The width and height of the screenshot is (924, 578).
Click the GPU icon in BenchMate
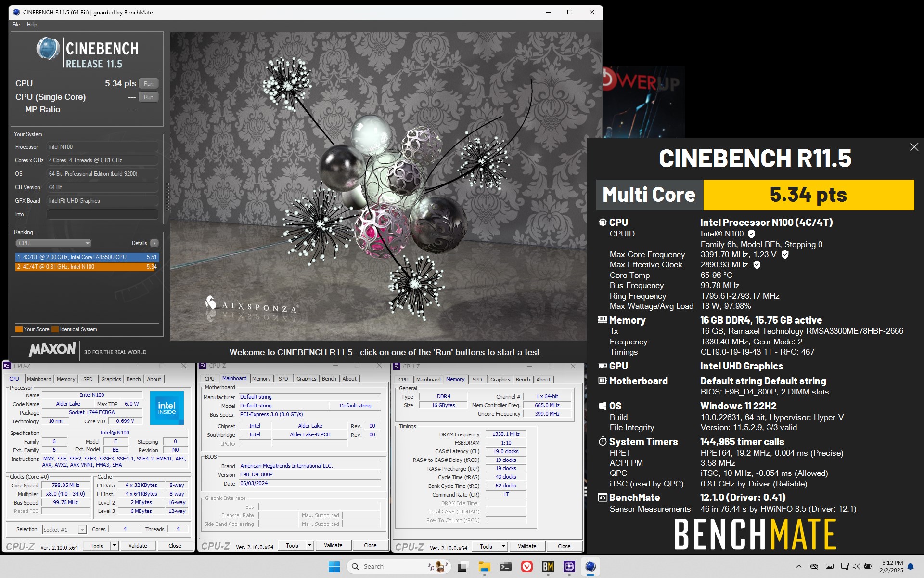point(603,366)
